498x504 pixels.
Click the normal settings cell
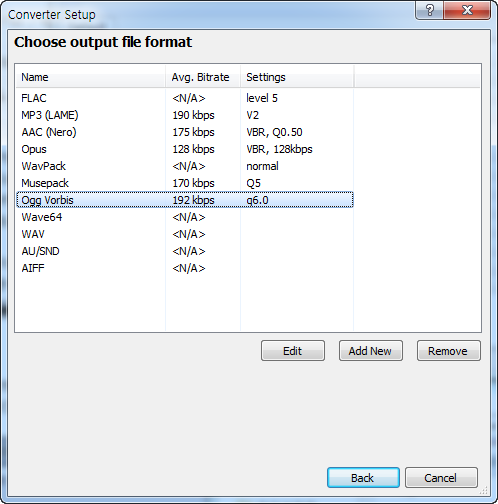(262, 166)
